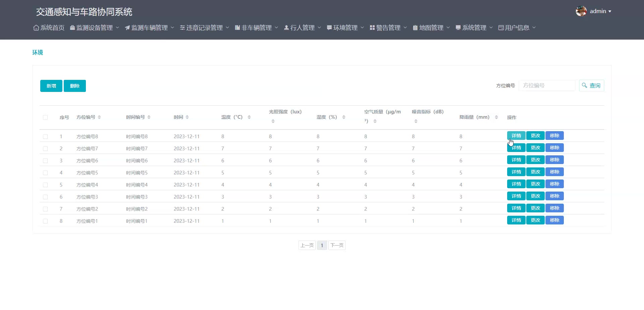Click 更改 for 方位编号6 row
The image size is (644, 310).
pyautogui.click(x=535, y=160)
